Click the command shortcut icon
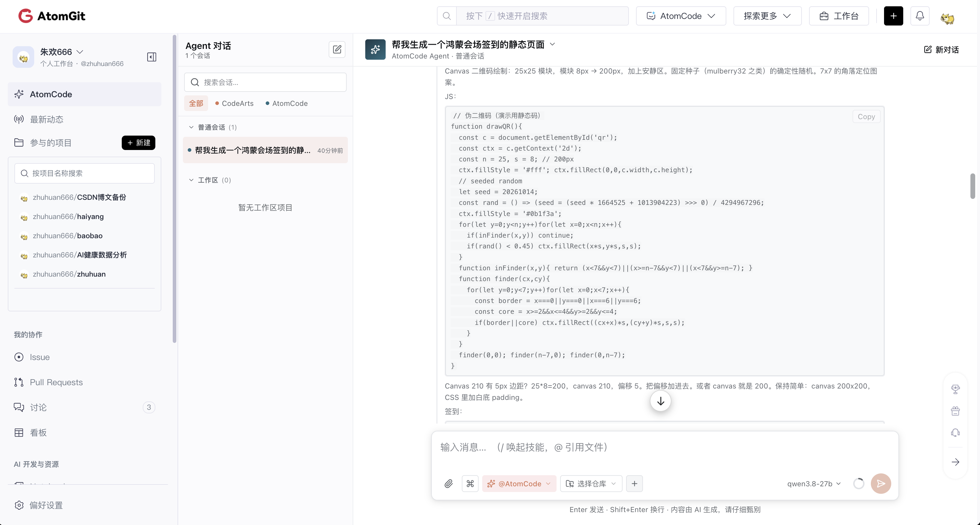 pos(470,484)
